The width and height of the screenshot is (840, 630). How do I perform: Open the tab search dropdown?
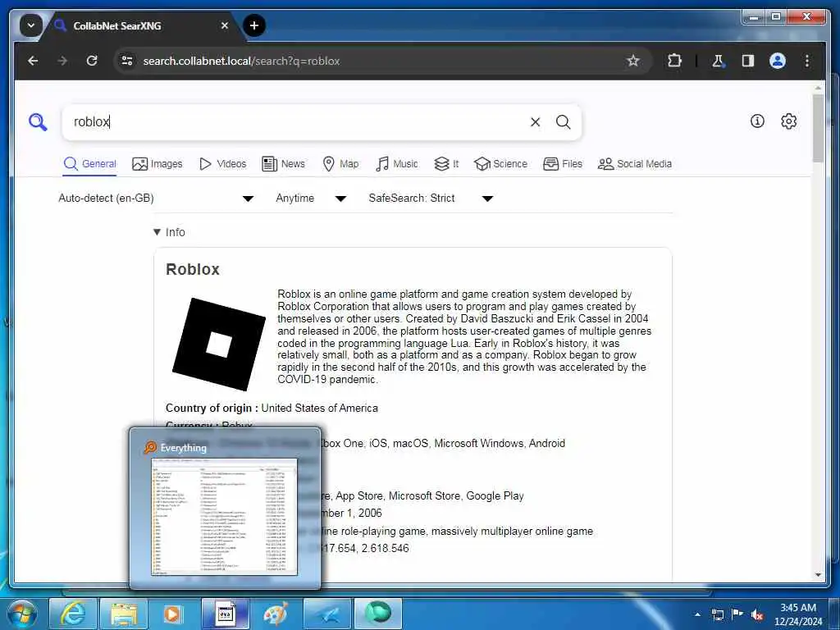tap(31, 25)
